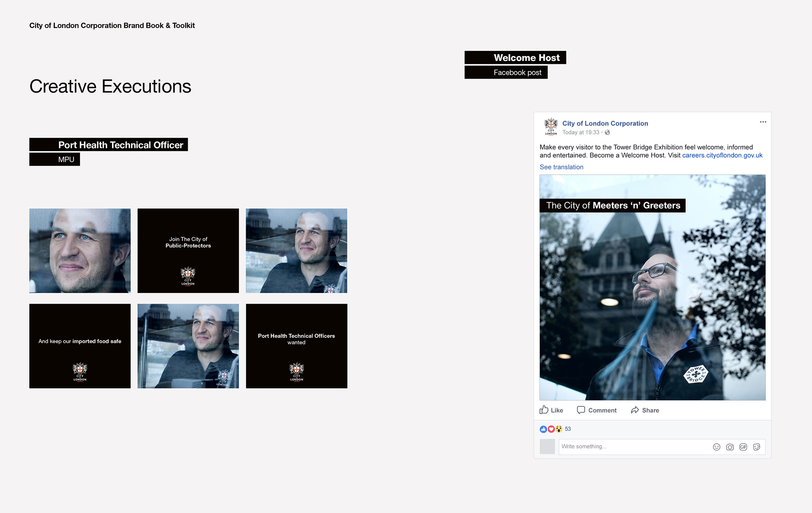This screenshot has height=513, width=812.
Task: Select the close-up face MPU tile
Action: pyautogui.click(x=80, y=250)
